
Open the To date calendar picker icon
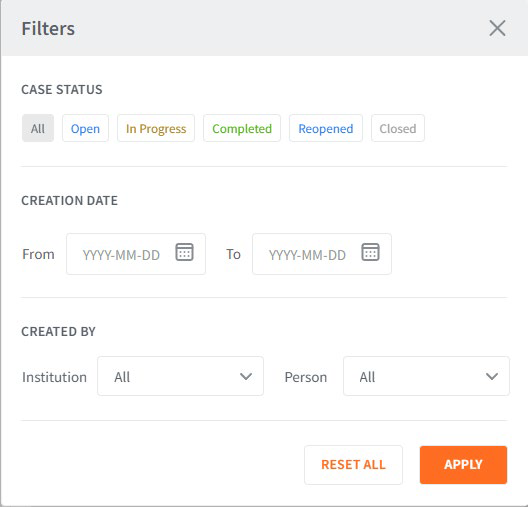[370, 252]
